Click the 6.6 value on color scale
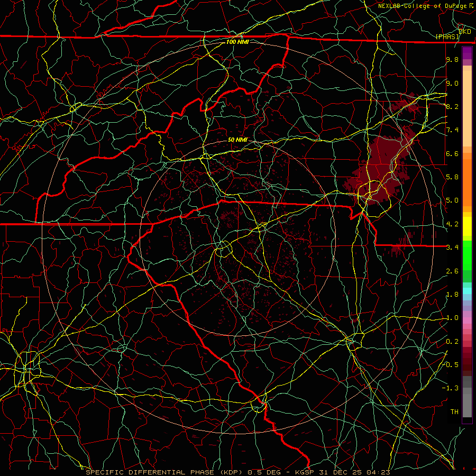 pos(452,153)
